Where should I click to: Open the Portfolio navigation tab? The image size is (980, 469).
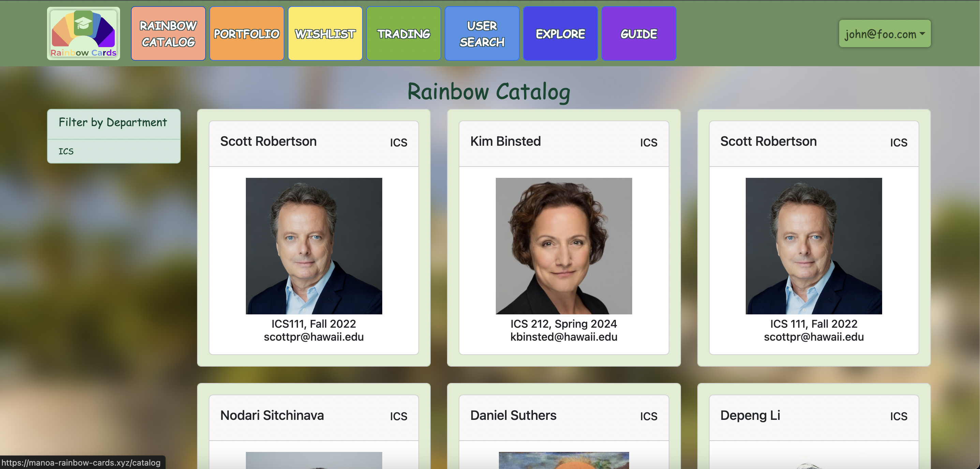247,34
